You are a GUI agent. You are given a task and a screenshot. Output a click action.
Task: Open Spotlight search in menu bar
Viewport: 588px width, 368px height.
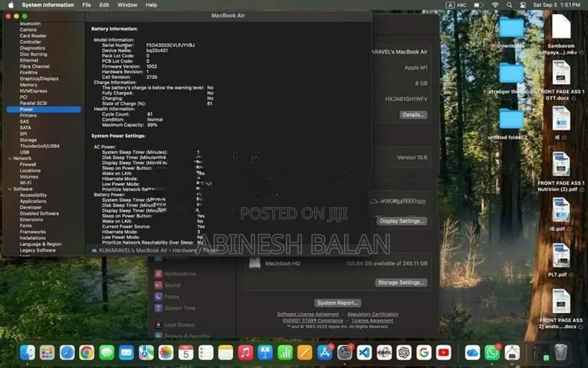[x=509, y=5]
